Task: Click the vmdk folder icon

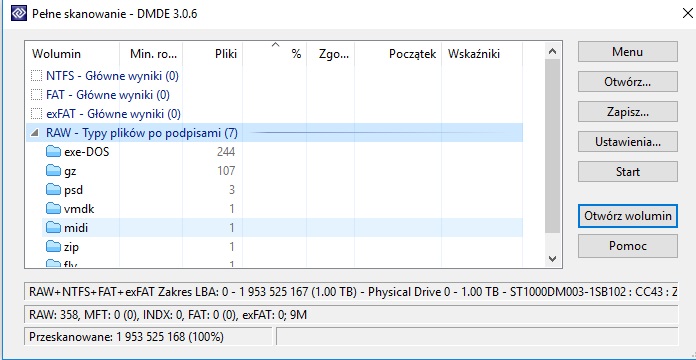Action: click(x=53, y=209)
